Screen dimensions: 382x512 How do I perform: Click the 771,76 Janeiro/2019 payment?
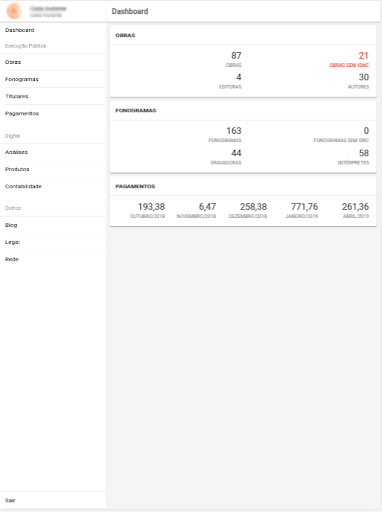click(304, 207)
